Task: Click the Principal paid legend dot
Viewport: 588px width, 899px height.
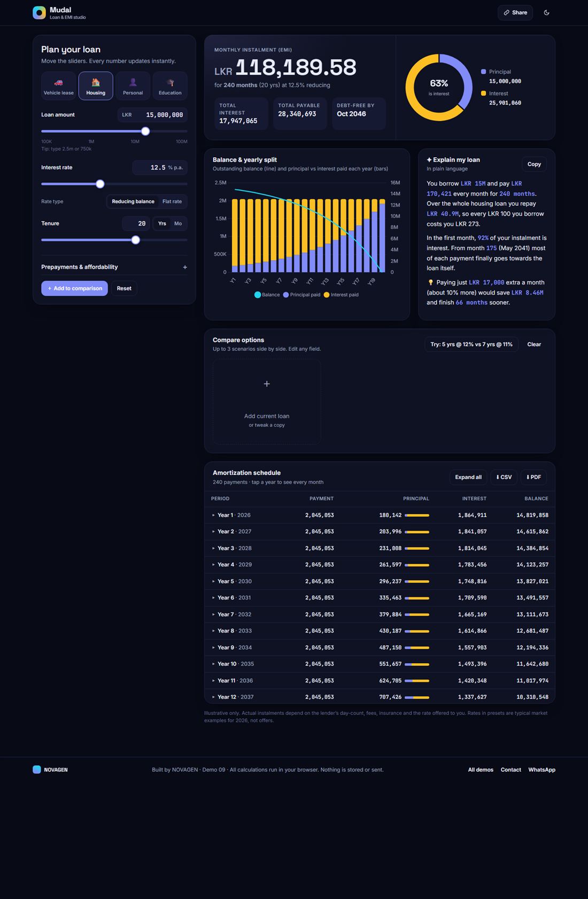Action: (286, 295)
